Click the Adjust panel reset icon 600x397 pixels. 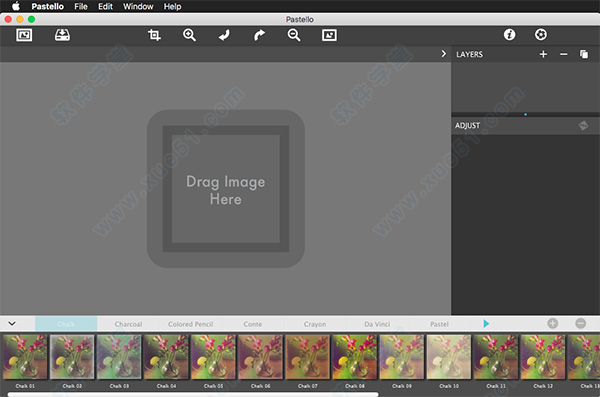pos(583,125)
